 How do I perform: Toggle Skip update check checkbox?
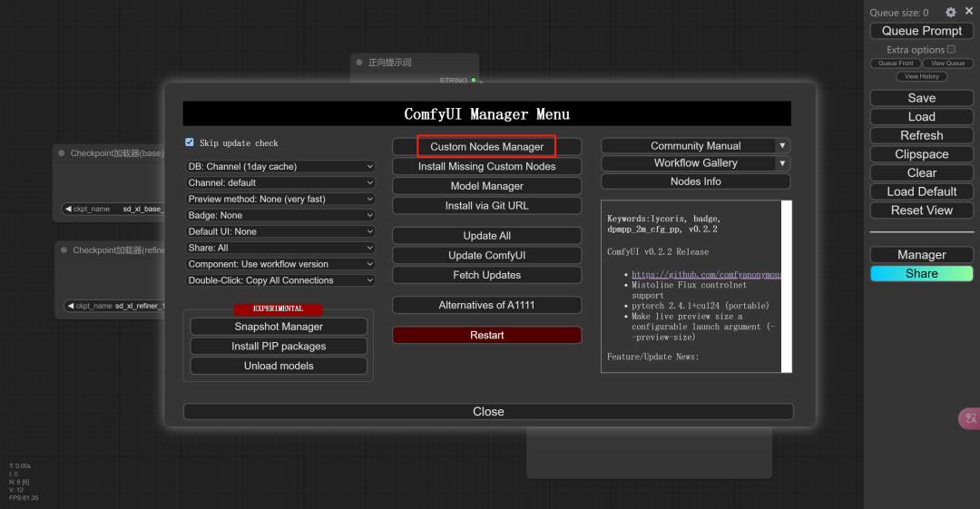(x=190, y=142)
